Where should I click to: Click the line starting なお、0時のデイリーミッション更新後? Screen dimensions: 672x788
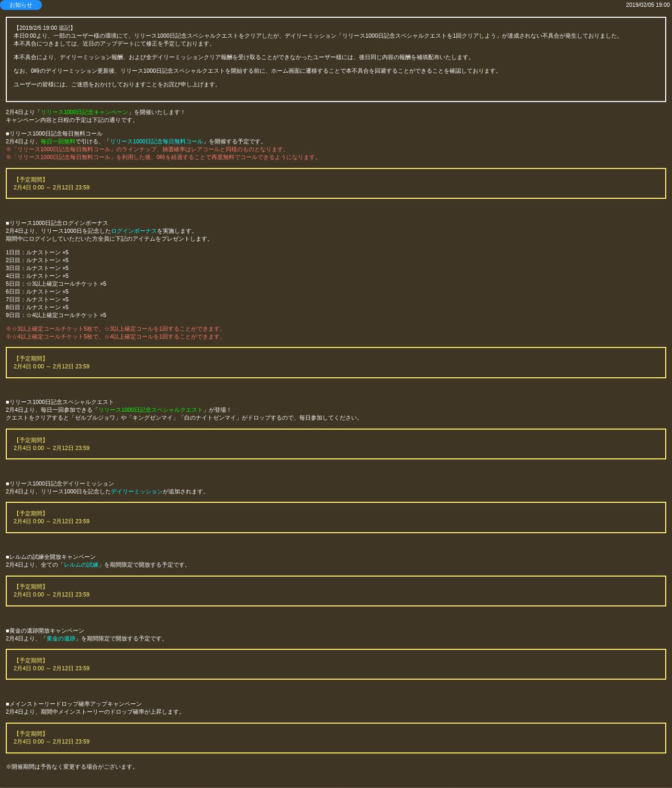pos(257,71)
